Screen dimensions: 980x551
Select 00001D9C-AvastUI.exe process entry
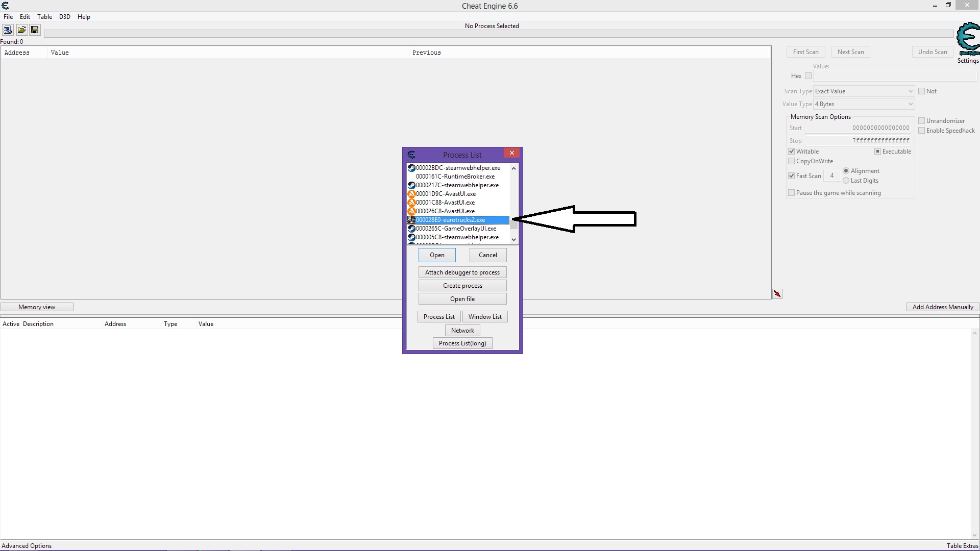coord(445,194)
